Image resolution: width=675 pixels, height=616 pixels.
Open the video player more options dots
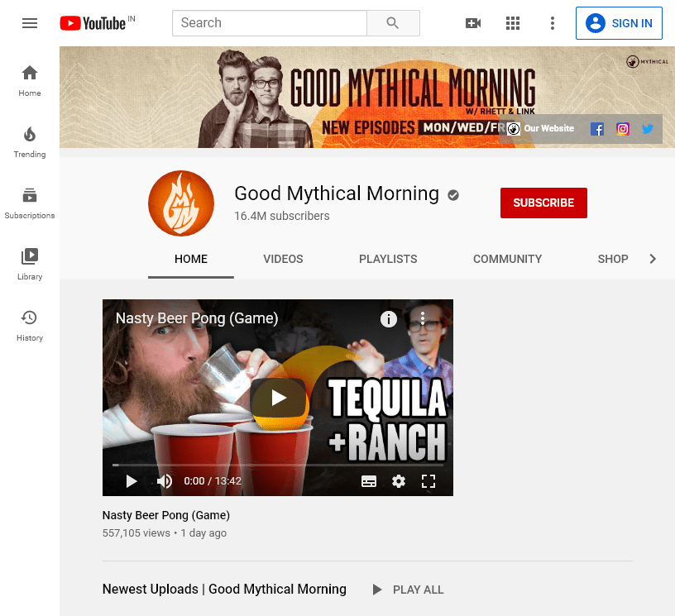(x=423, y=318)
